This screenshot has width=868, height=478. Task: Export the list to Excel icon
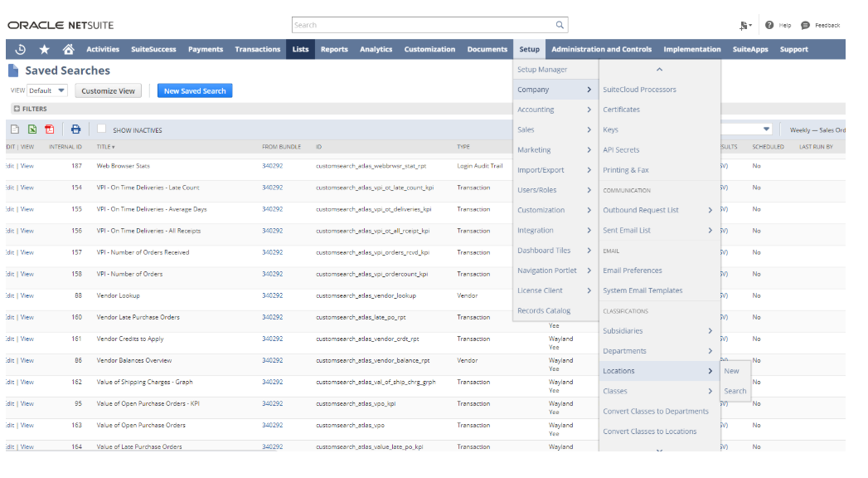click(32, 129)
